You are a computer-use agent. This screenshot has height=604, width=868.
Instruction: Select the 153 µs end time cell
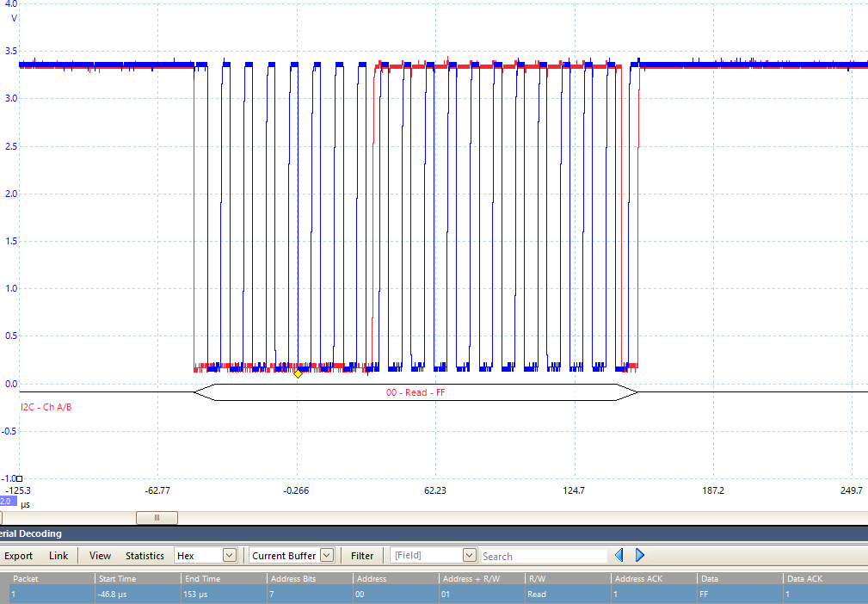[x=225, y=594]
